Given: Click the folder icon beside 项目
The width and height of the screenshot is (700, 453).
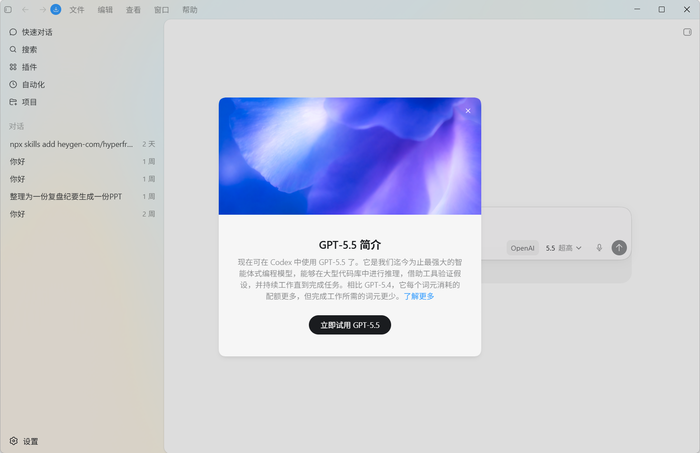Looking at the screenshot, I should [x=13, y=102].
